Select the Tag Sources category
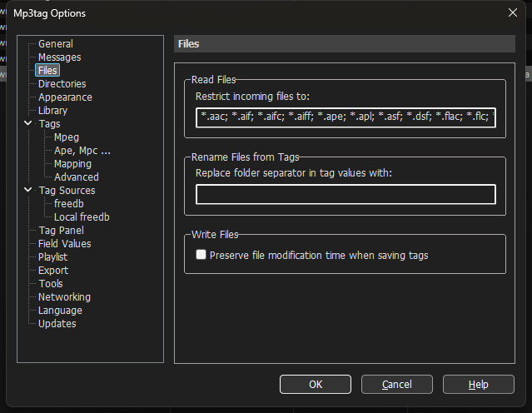 tap(67, 191)
